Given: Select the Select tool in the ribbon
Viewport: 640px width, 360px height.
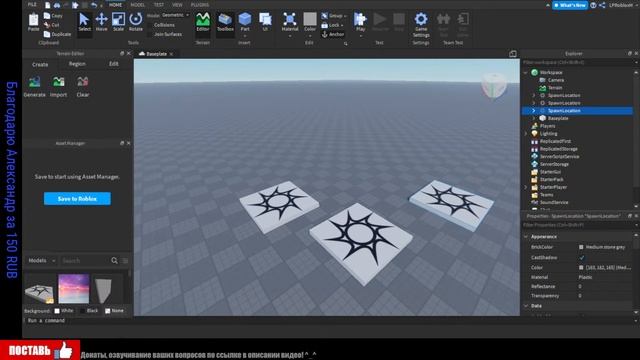Looking at the screenshot, I should [x=84, y=22].
